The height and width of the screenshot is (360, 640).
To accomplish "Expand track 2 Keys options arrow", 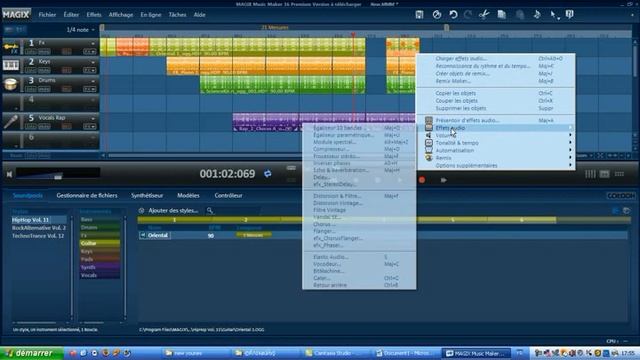I will [x=93, y=62].
